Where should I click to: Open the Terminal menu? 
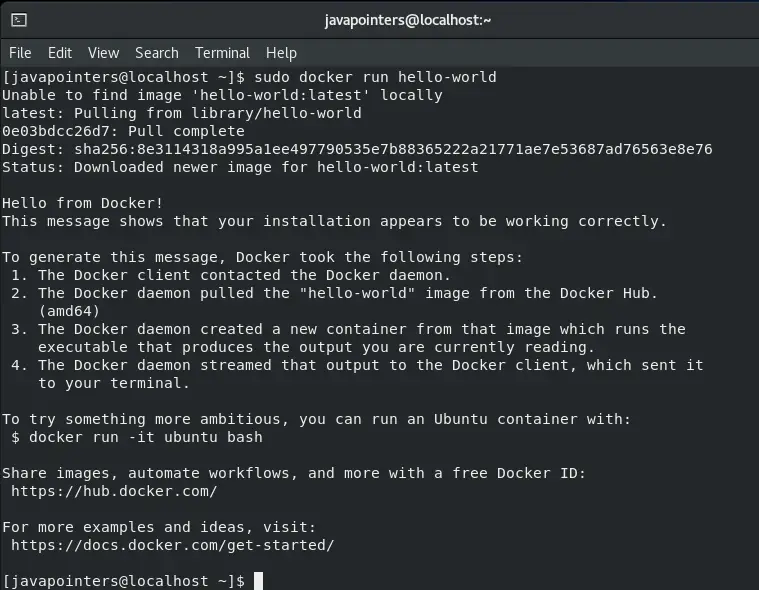(223, 53)
